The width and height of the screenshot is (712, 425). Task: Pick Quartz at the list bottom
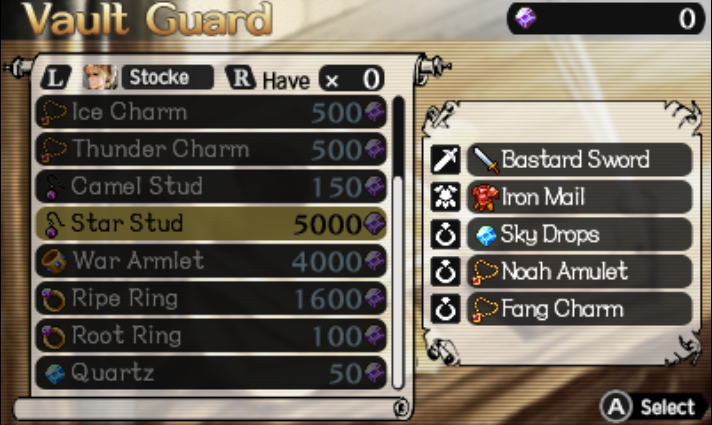[x=211, y=372]
